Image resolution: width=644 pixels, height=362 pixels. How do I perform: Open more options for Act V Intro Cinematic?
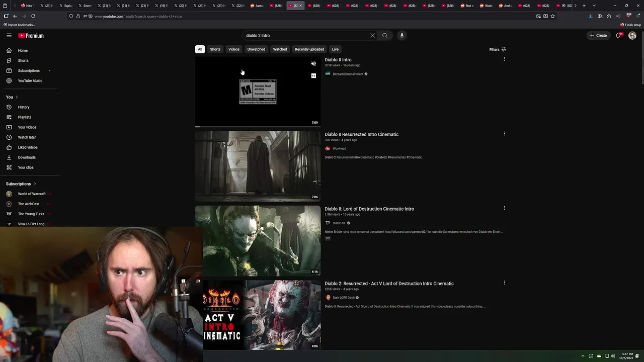click(504, 283)
